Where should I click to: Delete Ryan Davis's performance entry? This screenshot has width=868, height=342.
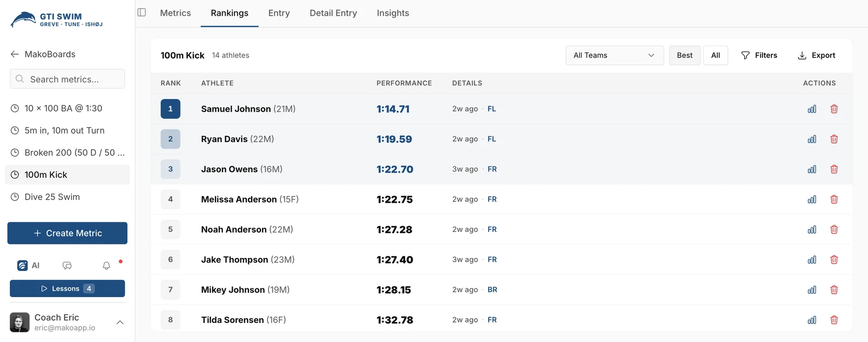[x=834, y=139]
